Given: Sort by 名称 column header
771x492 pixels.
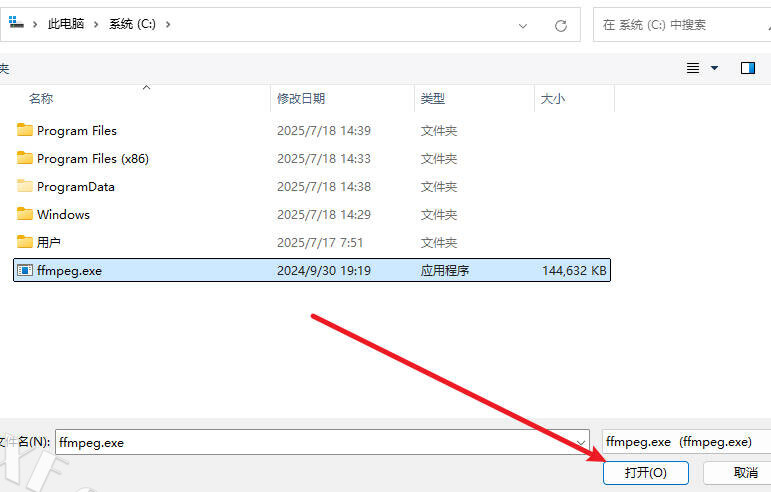Looking at the screenshot, I should click(x=41, y=98).
